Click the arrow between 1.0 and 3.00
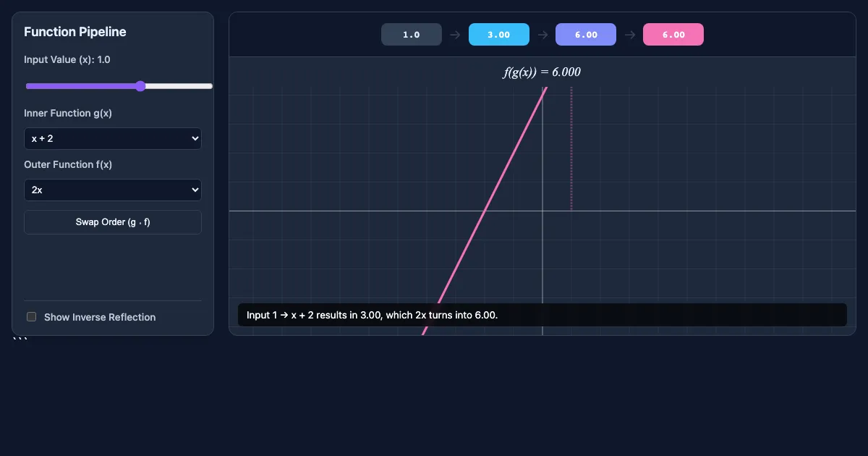The width and height of the screenshot is (868, 456). pyautogui.click(x=455, y=35)
